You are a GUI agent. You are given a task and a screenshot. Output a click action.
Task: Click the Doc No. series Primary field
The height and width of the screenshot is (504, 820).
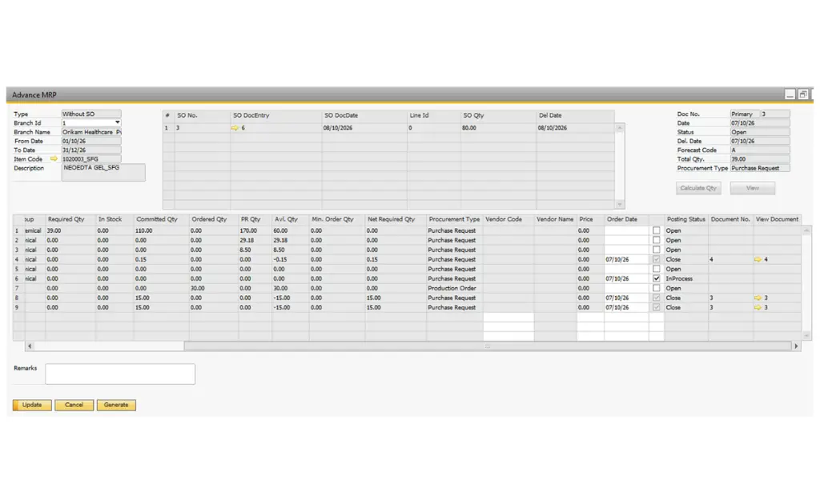746,114
